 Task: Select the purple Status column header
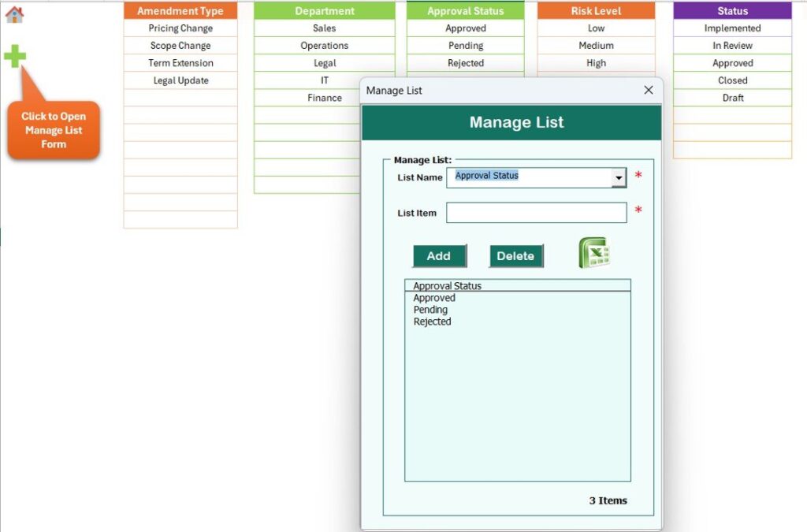[732, 11]
